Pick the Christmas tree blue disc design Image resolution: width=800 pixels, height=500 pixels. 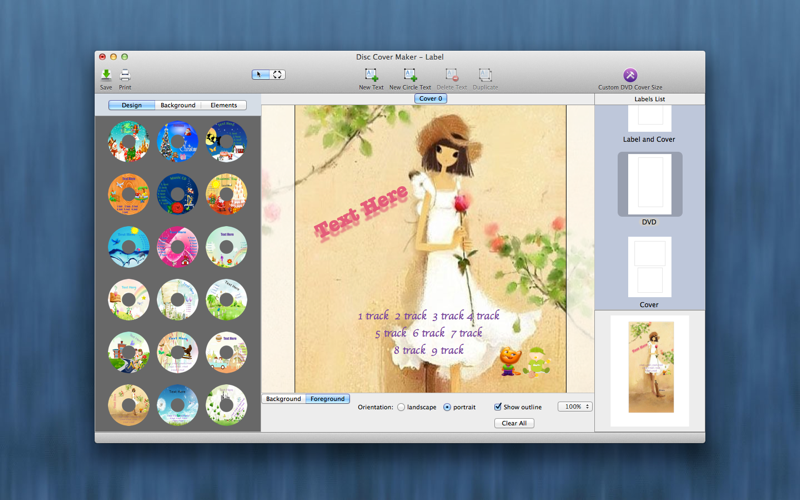tap(178, 141)
